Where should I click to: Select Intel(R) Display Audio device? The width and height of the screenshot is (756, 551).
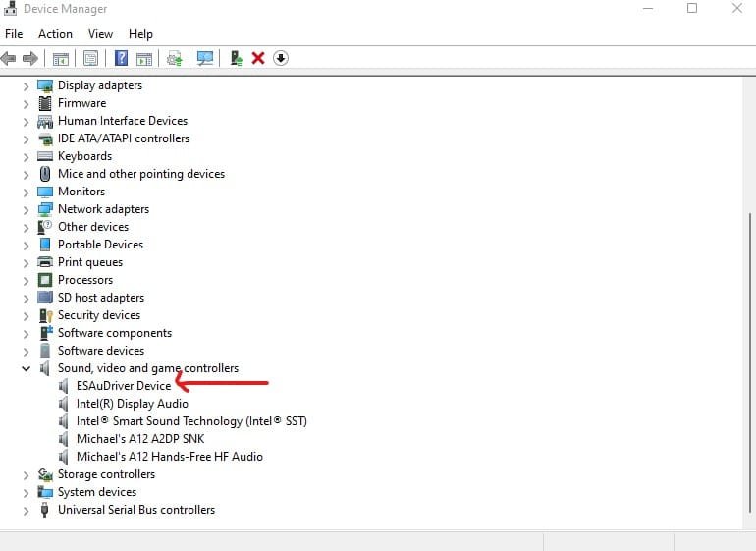[x=132, y=404]
